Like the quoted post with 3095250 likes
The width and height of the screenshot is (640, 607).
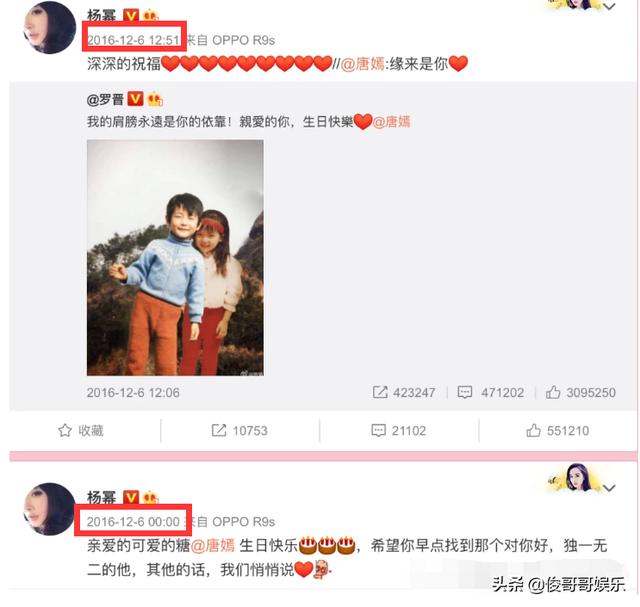pos(553,392)
